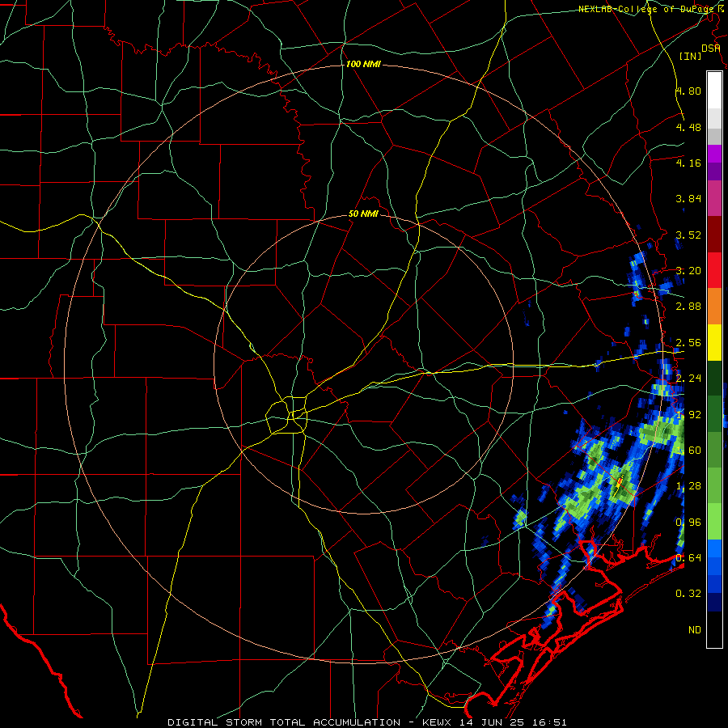Image resolution: width=728 pixels, height=728 pixels.
Task: Click the 4.48 legend value
Action: pyautogui.click(x=688, y=127)
